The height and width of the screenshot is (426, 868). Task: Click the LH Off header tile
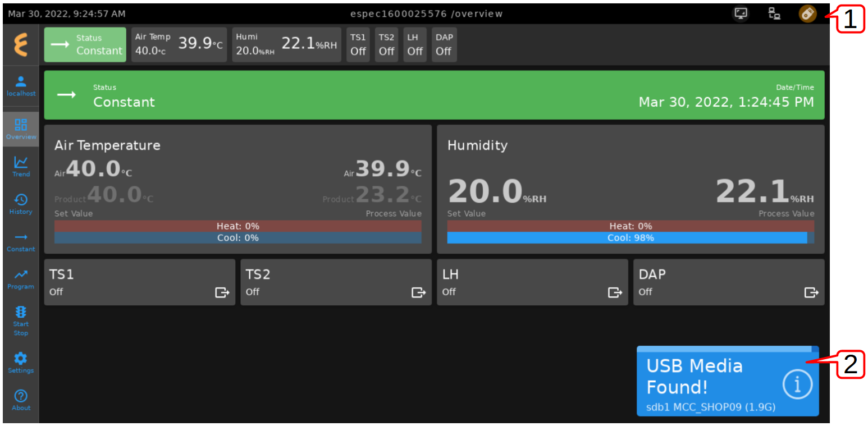415,44
